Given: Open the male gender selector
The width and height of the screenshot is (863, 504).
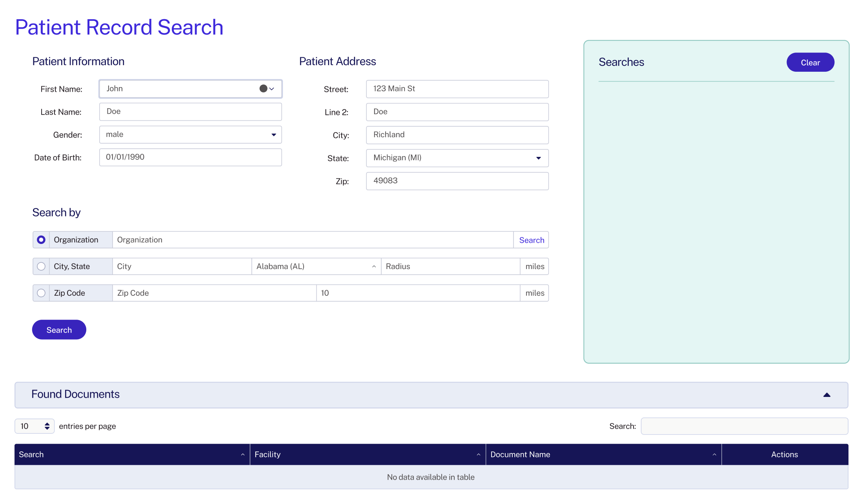Looking at the screenshot, I should pos(190,134).
